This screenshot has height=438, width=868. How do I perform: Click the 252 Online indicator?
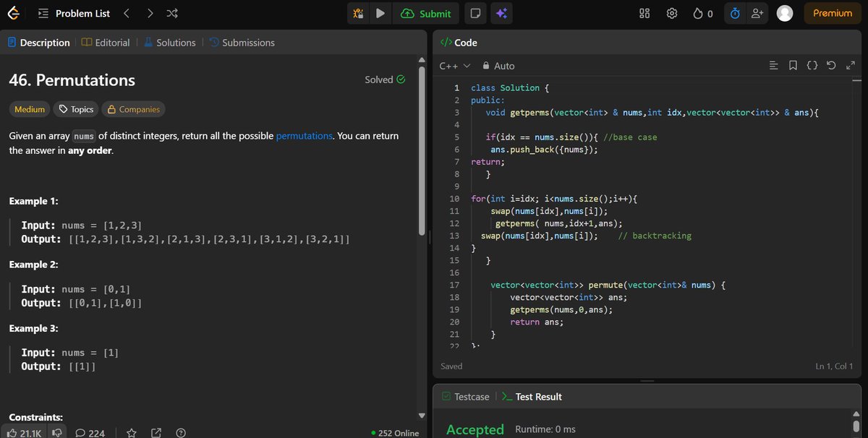[x=394, y=433]
